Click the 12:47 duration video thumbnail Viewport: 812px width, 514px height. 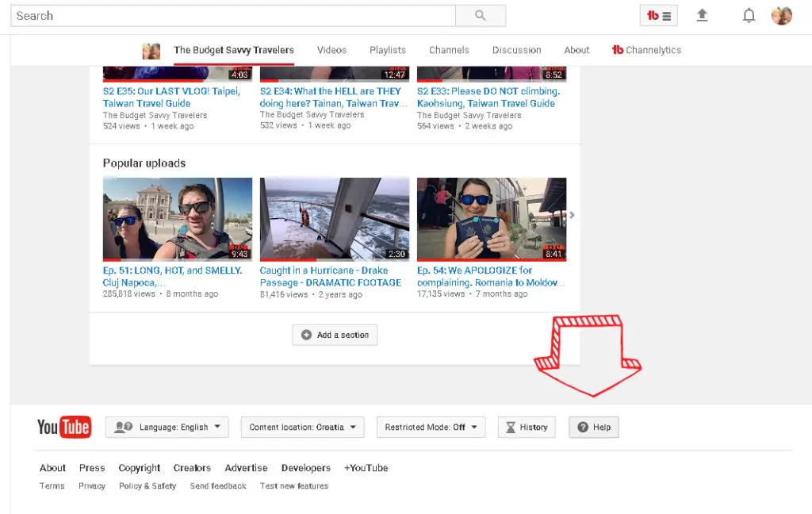point(335,74)
